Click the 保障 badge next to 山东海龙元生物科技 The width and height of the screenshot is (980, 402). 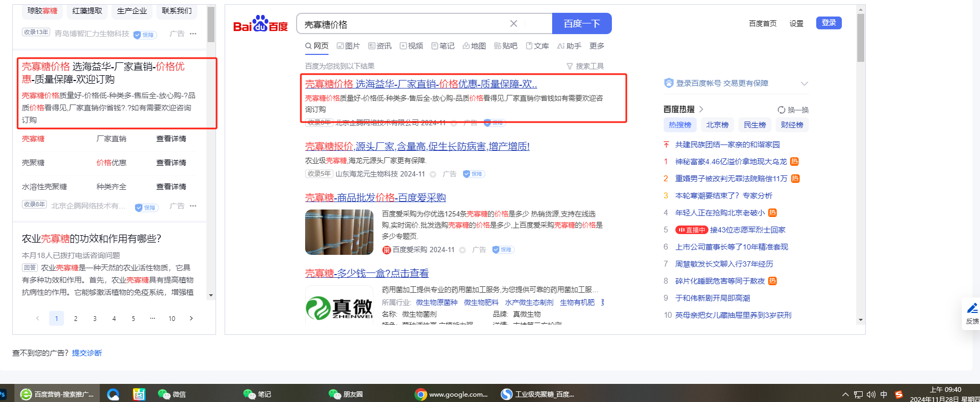[x=473, y=174]
